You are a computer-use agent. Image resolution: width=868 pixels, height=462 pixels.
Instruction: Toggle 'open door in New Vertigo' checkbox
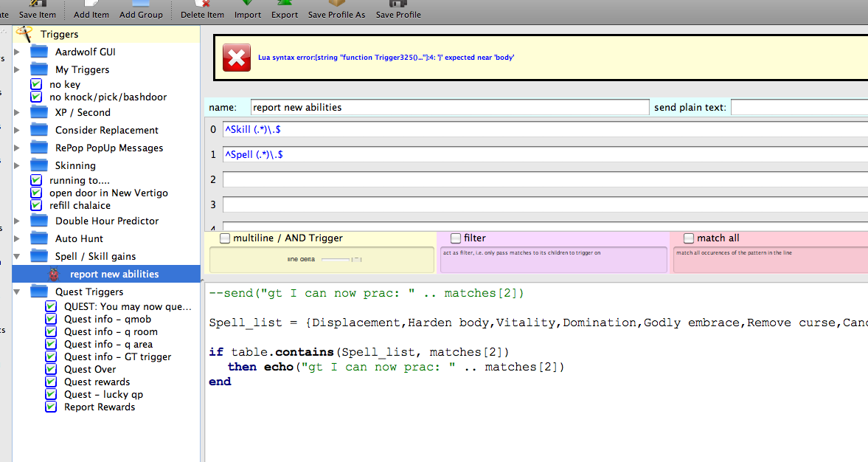(37, 193)
